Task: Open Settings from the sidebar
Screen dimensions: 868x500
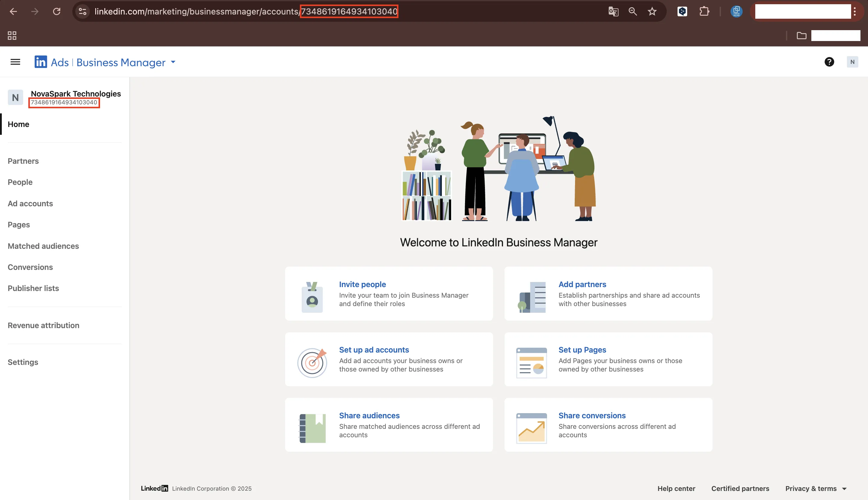Action: (23, 362)
